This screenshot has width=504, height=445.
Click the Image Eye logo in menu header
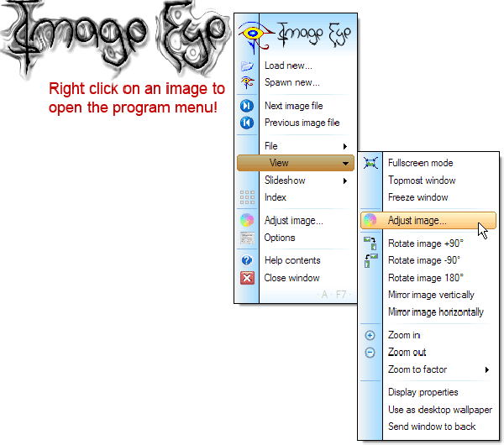tap(295, 36)
